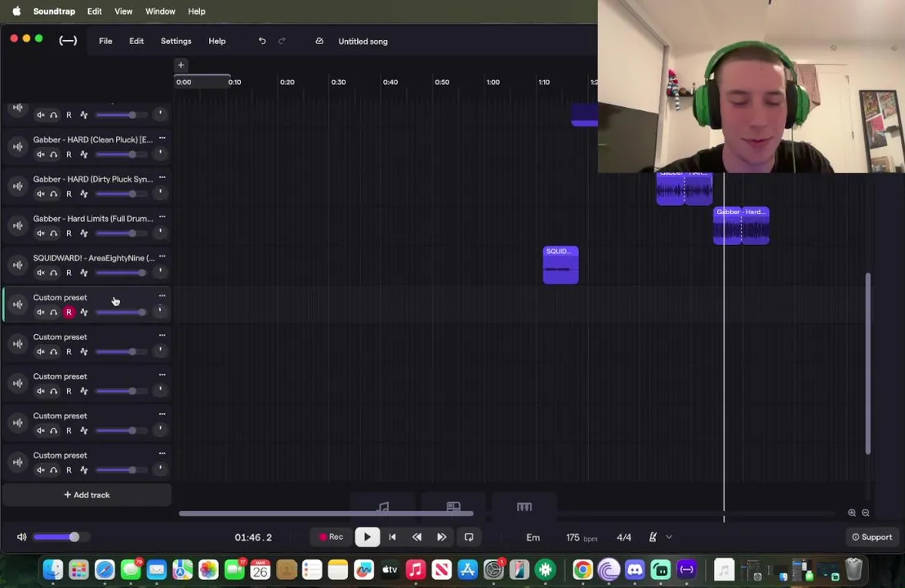Arm recording on Gabber - Hard Limits track
Image resolution: width=905 pixels, height=588 pixels.
point(69,233)
